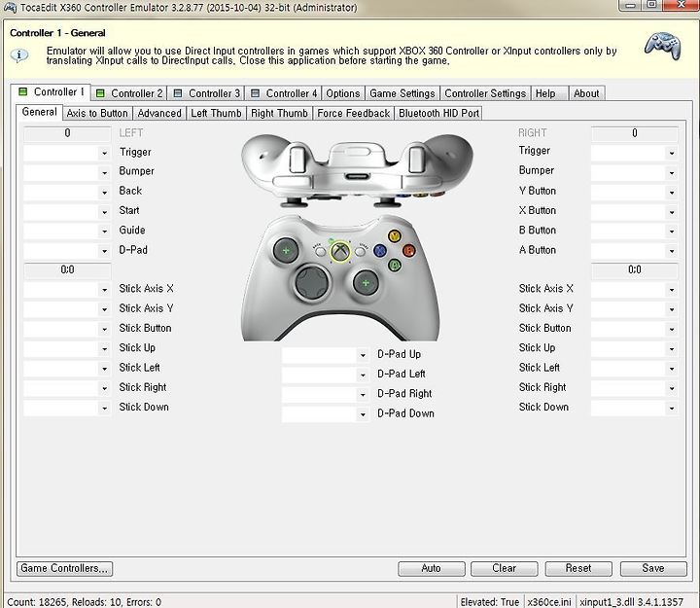Open the Force Feedback sub-tab

tap(353, 114)
